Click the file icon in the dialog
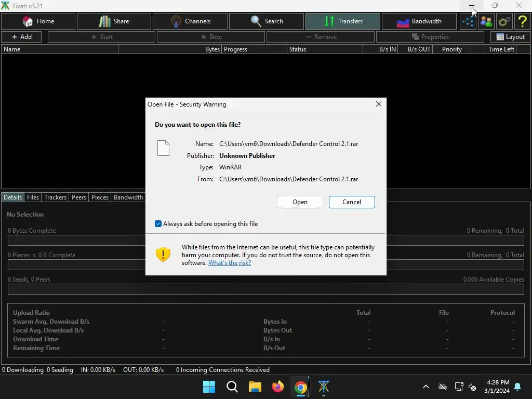Screen dimensions: 532x399 click(163, 148)
